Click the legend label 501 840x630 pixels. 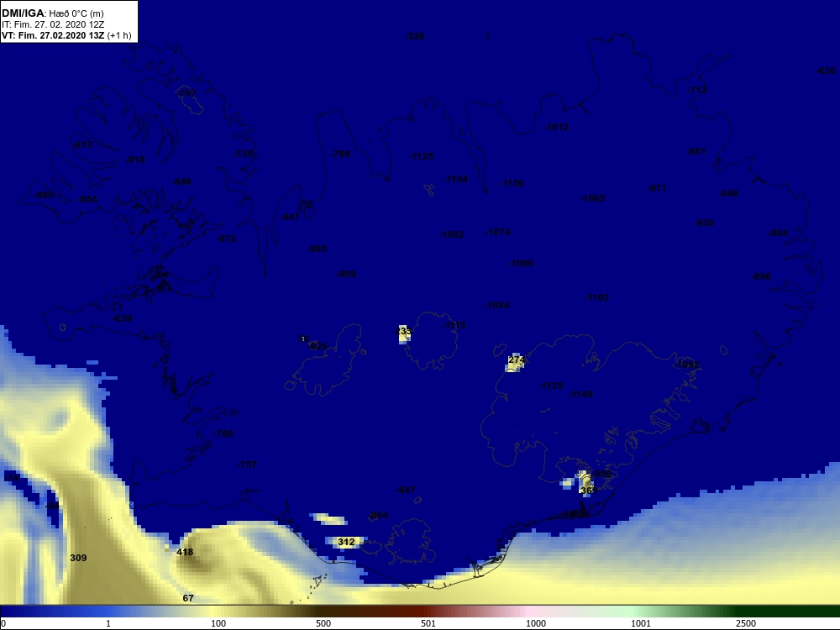428,623
